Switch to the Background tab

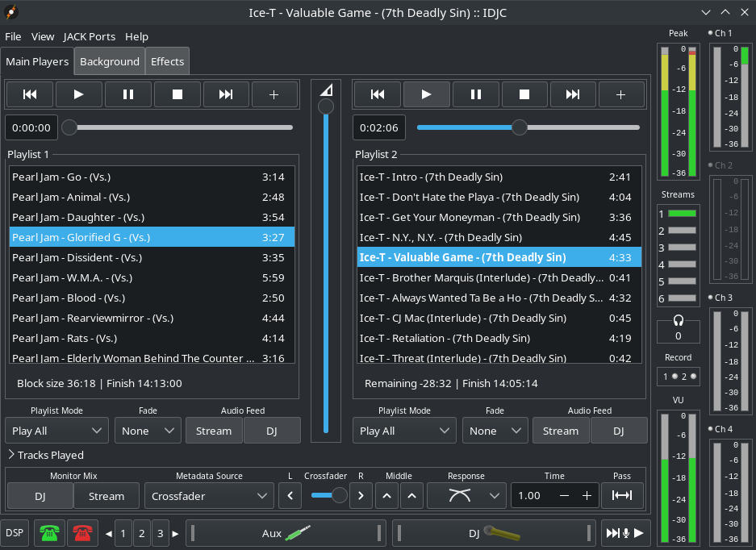click(x=110, y=62)
